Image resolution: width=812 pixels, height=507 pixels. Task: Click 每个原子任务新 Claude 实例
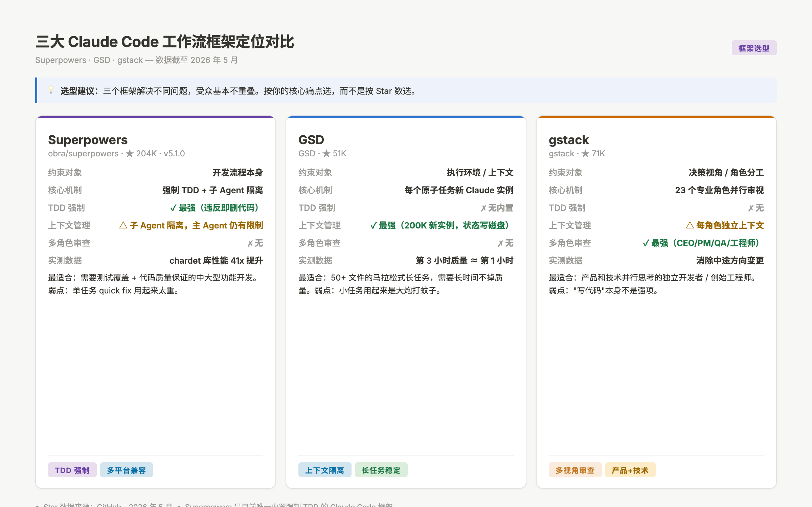pos(459,190)
